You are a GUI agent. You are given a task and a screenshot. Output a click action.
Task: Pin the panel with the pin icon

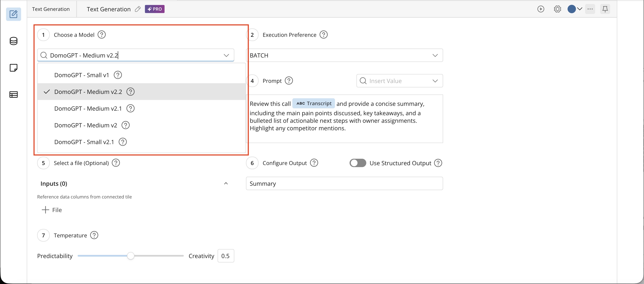pyautogui.click(x=605, y=9)
